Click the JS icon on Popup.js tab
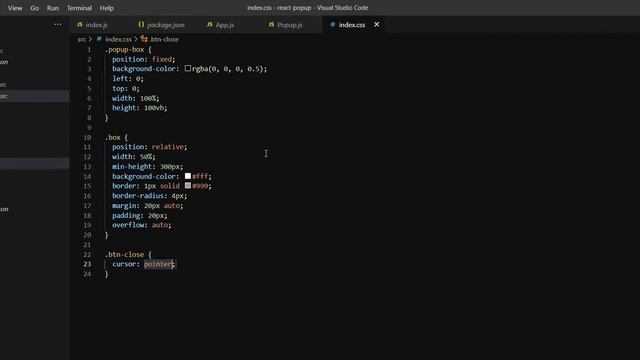The height and width of the screenshot is (360, 640). pyautogui.click(x=271, y=24)
